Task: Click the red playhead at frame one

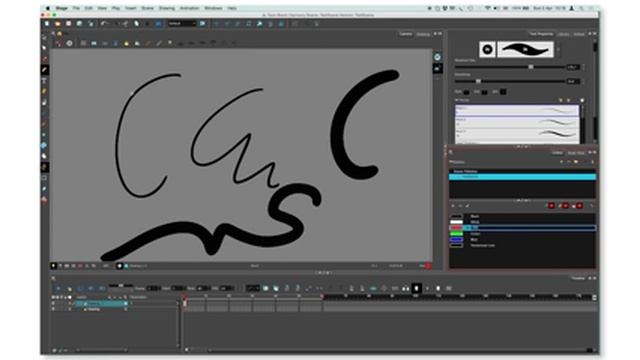Action: 184,298
